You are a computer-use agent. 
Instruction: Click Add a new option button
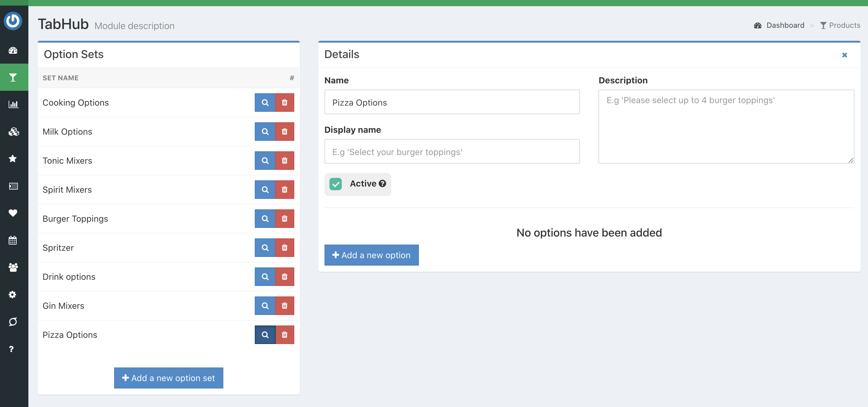click(371, 255)
